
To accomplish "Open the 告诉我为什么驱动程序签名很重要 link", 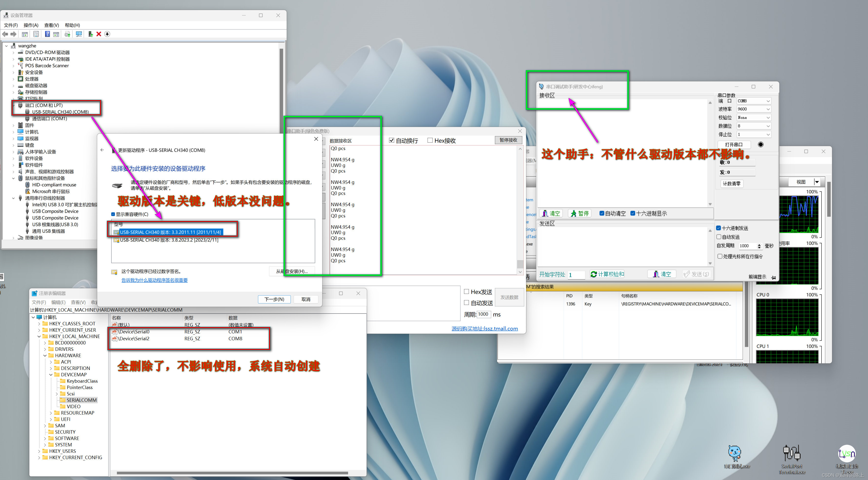I will [154, 280].
